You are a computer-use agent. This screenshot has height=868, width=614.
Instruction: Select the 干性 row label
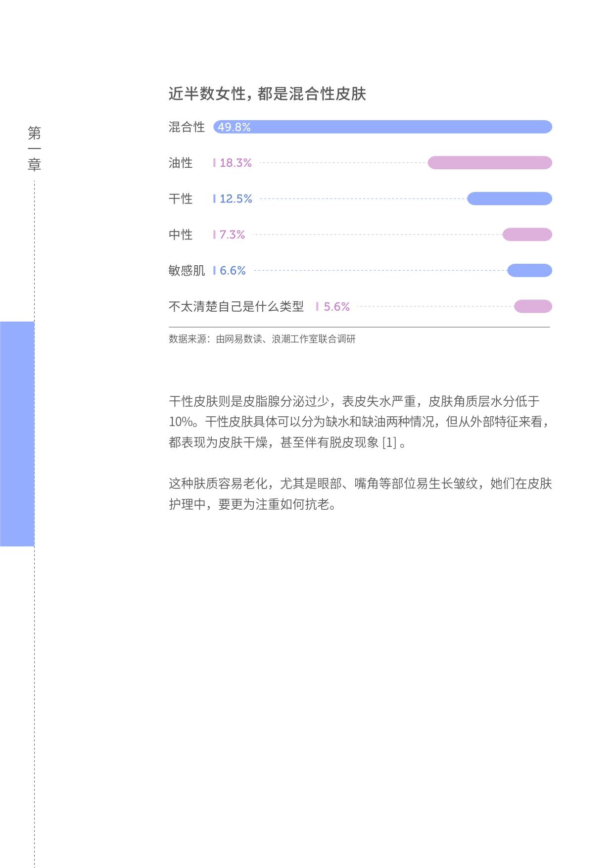point(181,199)
